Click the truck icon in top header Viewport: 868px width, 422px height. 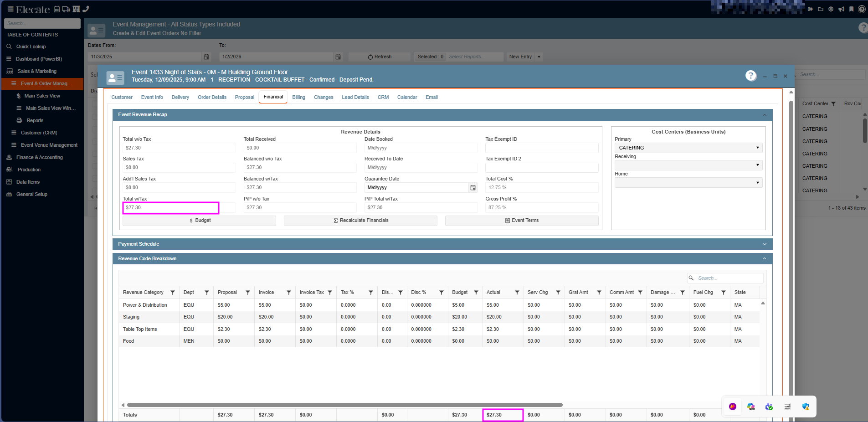pos(66,9)
